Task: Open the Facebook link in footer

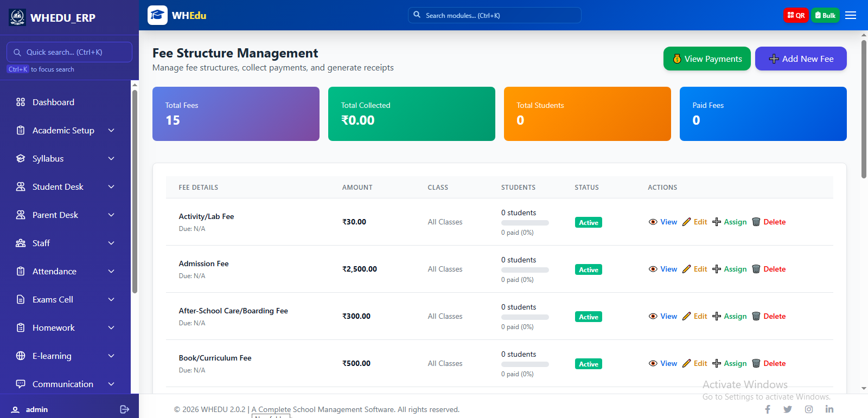Action: pyautogui.click(x=768, y=409)
